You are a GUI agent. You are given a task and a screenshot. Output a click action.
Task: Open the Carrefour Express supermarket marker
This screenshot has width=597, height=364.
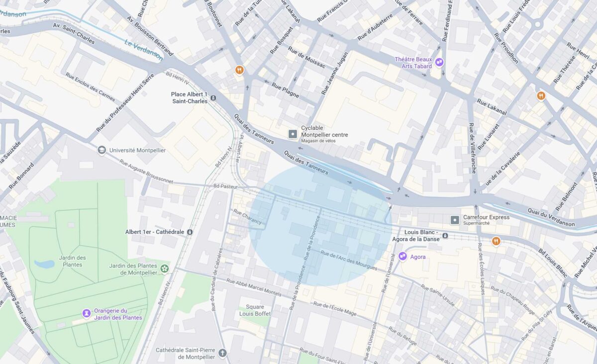click(455, 220)
